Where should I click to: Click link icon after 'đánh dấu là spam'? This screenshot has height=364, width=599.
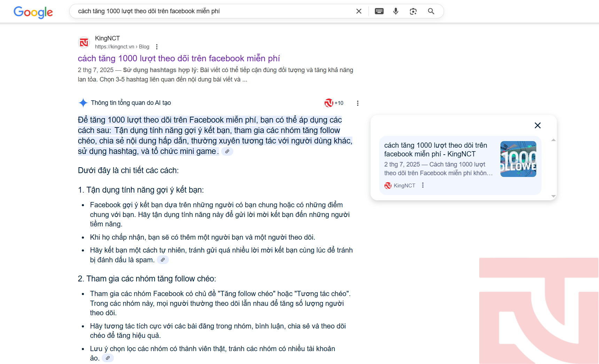point(163,260)
